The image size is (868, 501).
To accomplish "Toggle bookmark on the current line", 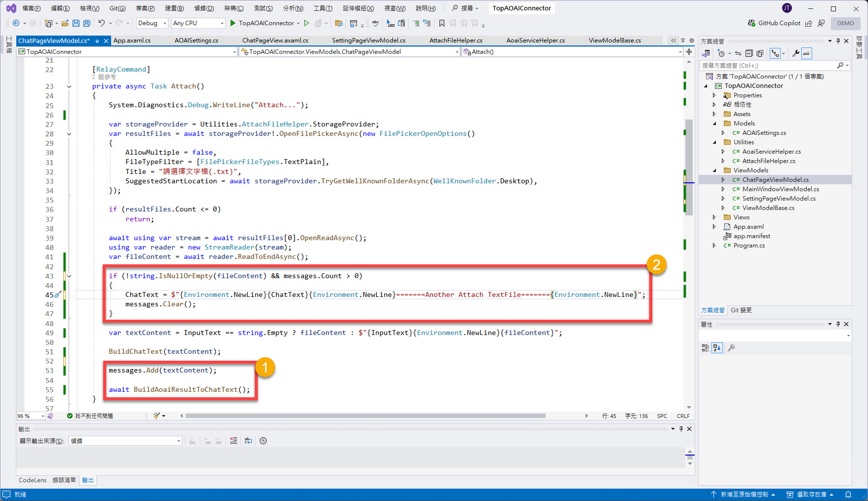I will (x=442, y=23).
